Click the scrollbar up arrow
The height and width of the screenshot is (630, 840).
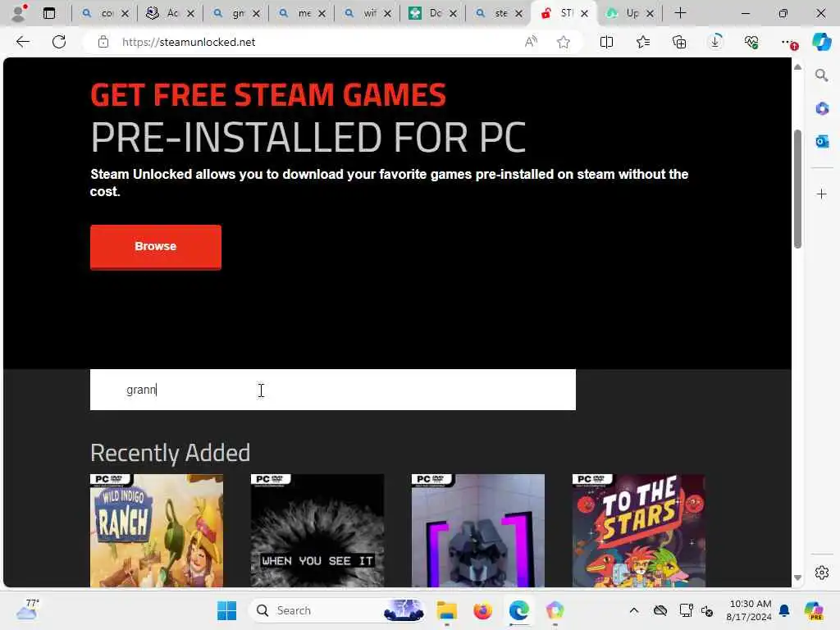pos(797,67)
